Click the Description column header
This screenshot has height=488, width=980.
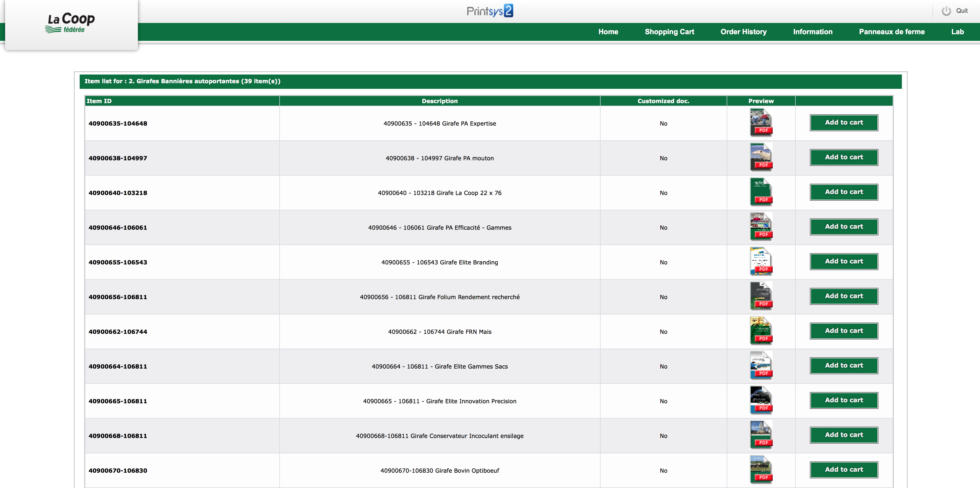click(439, 101)
